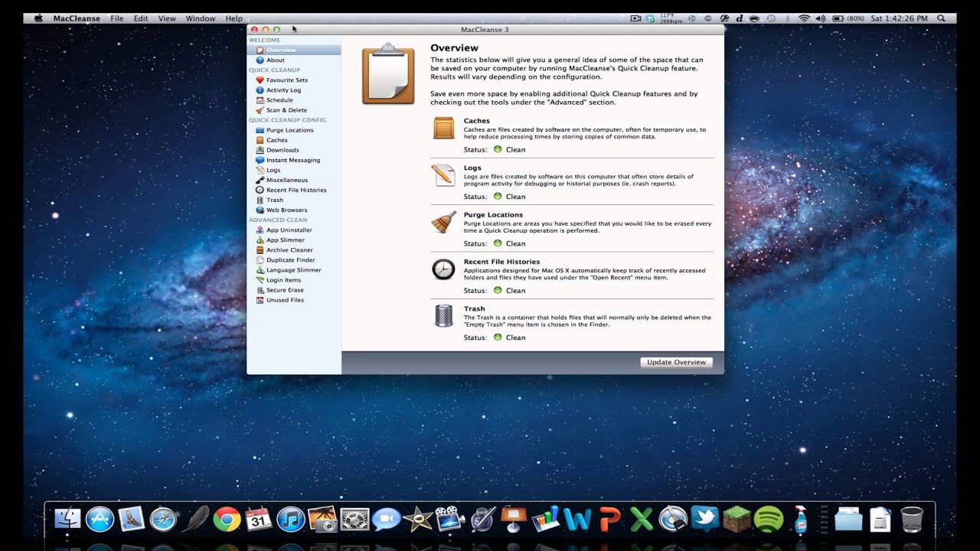
Task: Open the Trash in the Dock
Action: 912,519
